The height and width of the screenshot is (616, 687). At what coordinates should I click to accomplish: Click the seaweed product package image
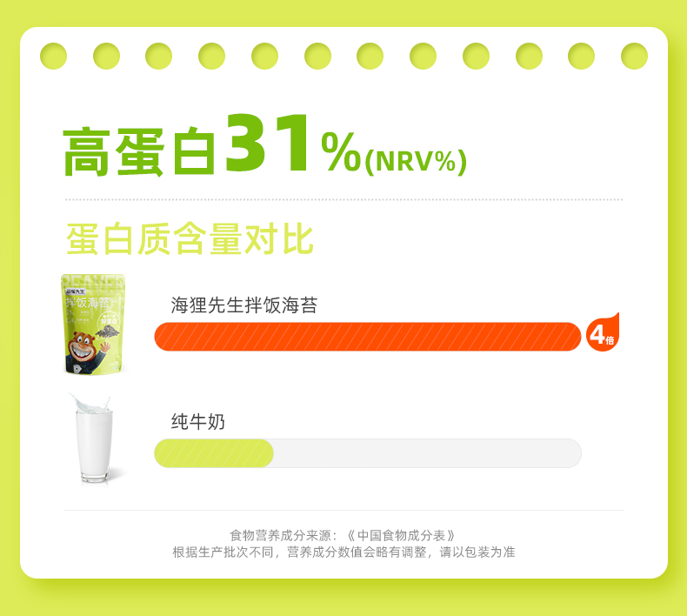(93, 325)
